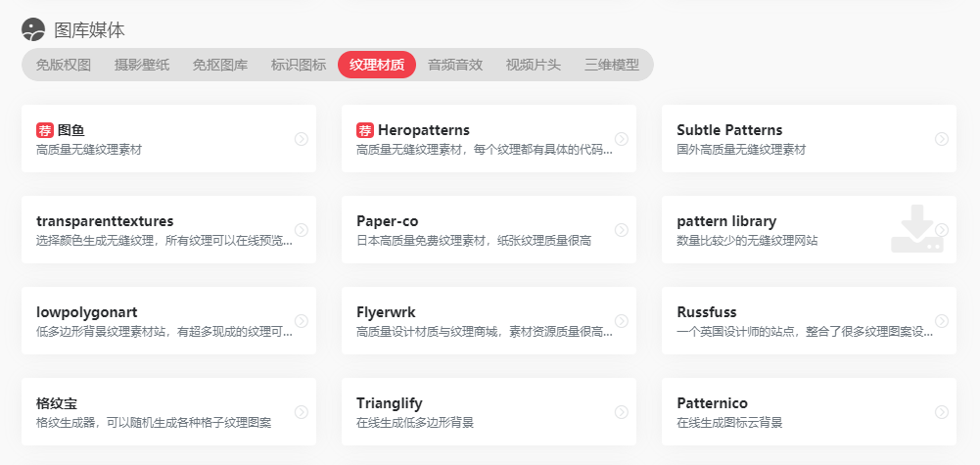This screenshot has height=465, width=980.
Task: Select the 标识图标 tab
Action: pyautogui.click(x=299, y=65)
